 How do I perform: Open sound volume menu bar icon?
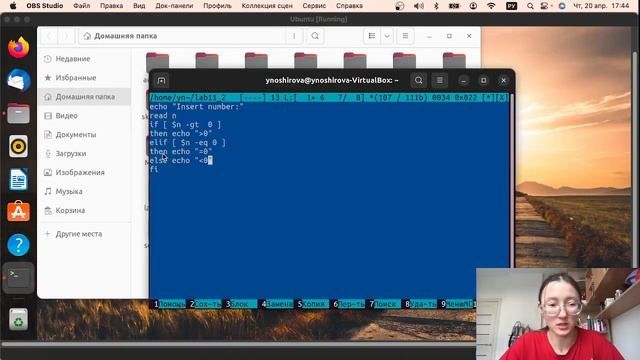tap(419, 6)
